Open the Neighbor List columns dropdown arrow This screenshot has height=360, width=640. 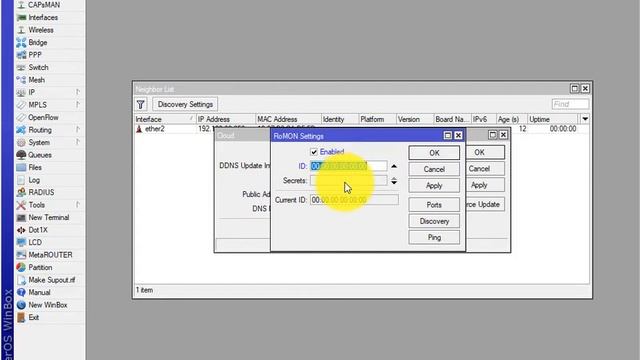coord(585,119)
